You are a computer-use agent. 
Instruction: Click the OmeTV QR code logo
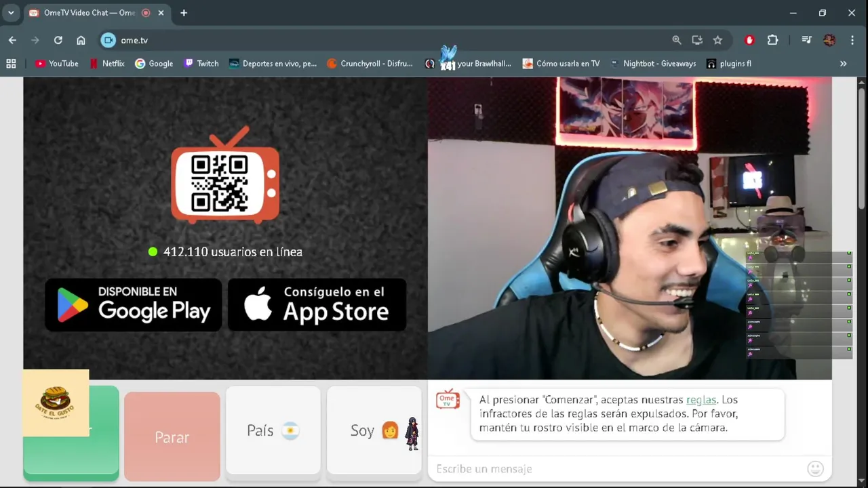(x=225, y=175)
